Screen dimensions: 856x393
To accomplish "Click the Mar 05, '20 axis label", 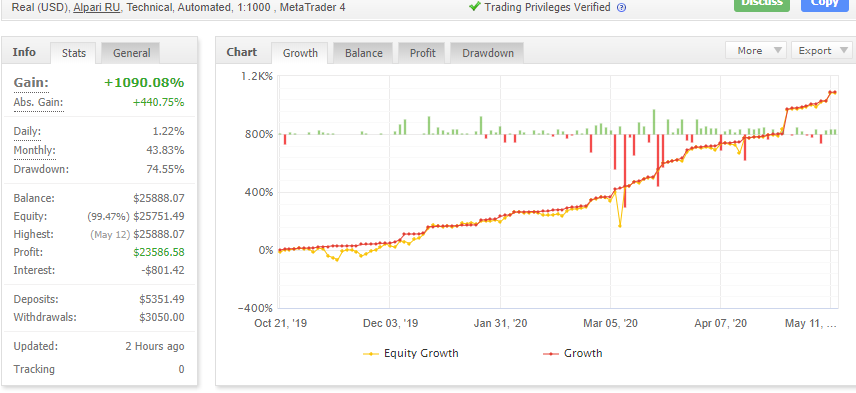I will (x=610, y=323).
